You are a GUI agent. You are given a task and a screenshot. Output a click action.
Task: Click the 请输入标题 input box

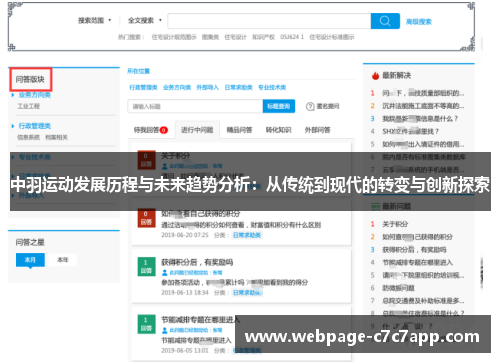pyautogui.click(x=195, y=106)
